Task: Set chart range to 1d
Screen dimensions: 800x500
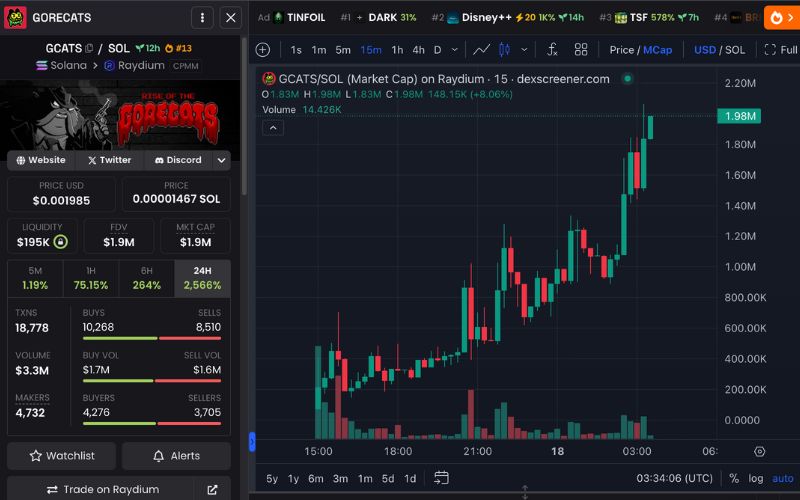Action: coord(410,479)
